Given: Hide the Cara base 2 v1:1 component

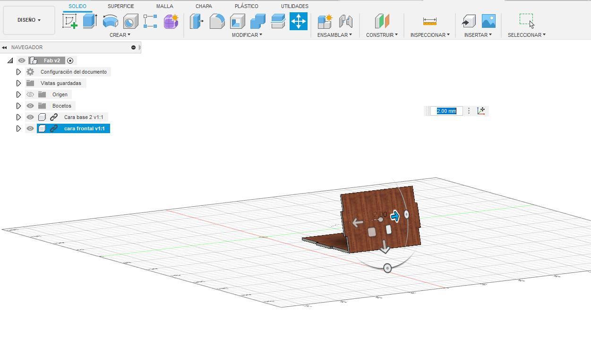Looking at the screenshot, I should [30, 117].
